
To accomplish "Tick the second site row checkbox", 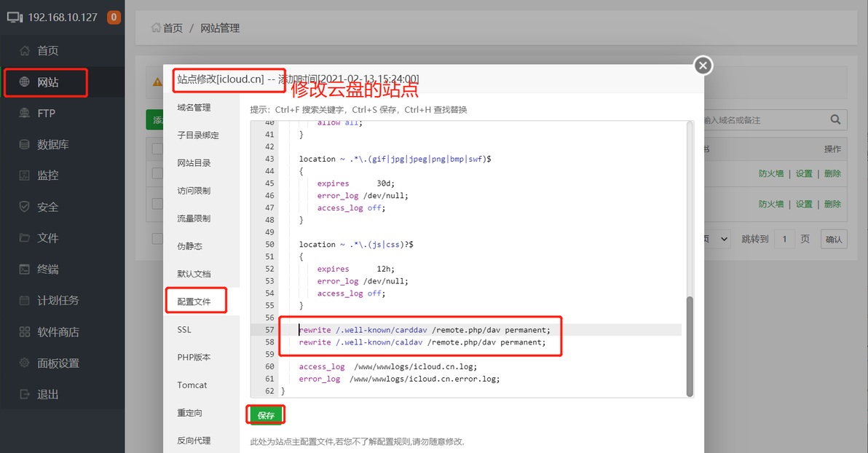I will click(157, 204).
